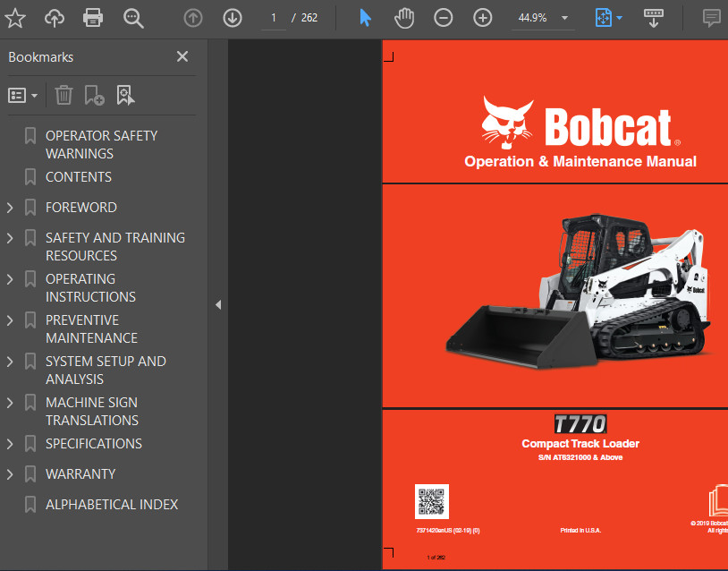Open the find text magnifier tool
Image resolution: width=728 pixels, height=571 pixels.
point(133,19)
